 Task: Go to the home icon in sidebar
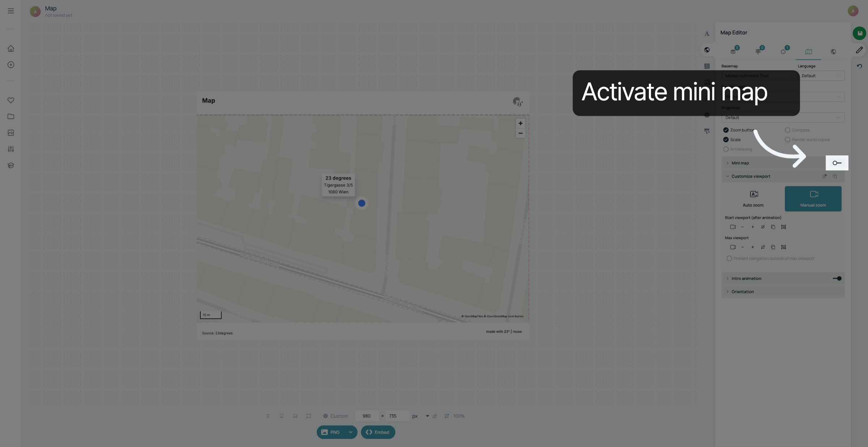11,49
